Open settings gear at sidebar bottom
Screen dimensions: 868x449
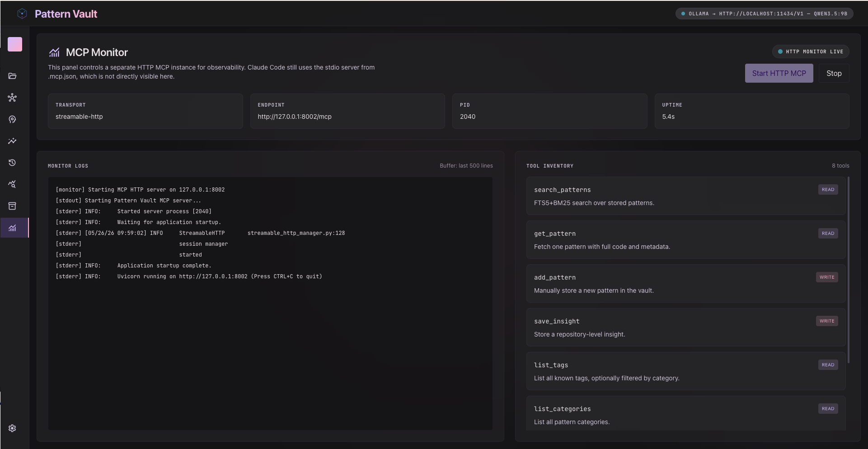click(x=12, y=428)
